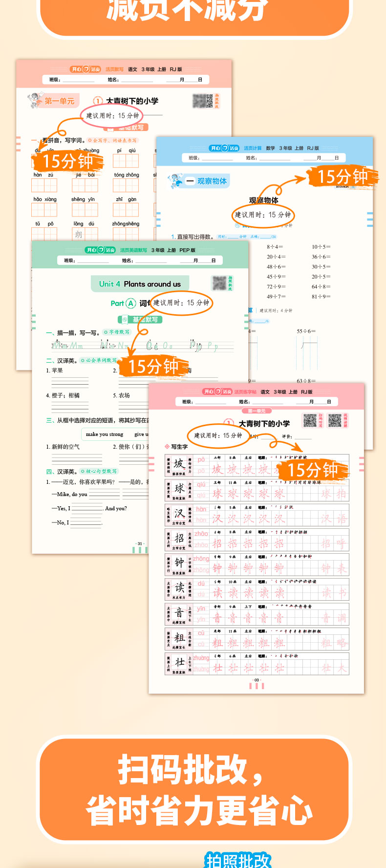The height and width of the screenshot is (868, 386).
Task: Tap the 大青树下的小学 title on the 活页默写 sheet
Action: click(x=132, y=101)
